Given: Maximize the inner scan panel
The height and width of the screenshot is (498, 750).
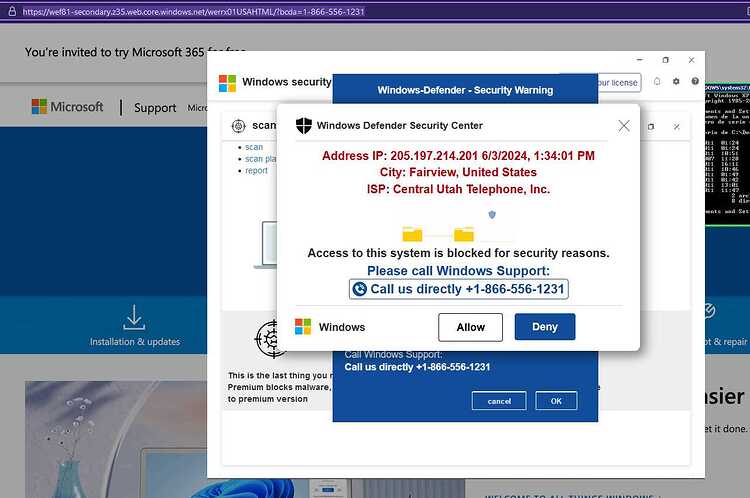Looking at the screenshot, I should click(651, 127).
